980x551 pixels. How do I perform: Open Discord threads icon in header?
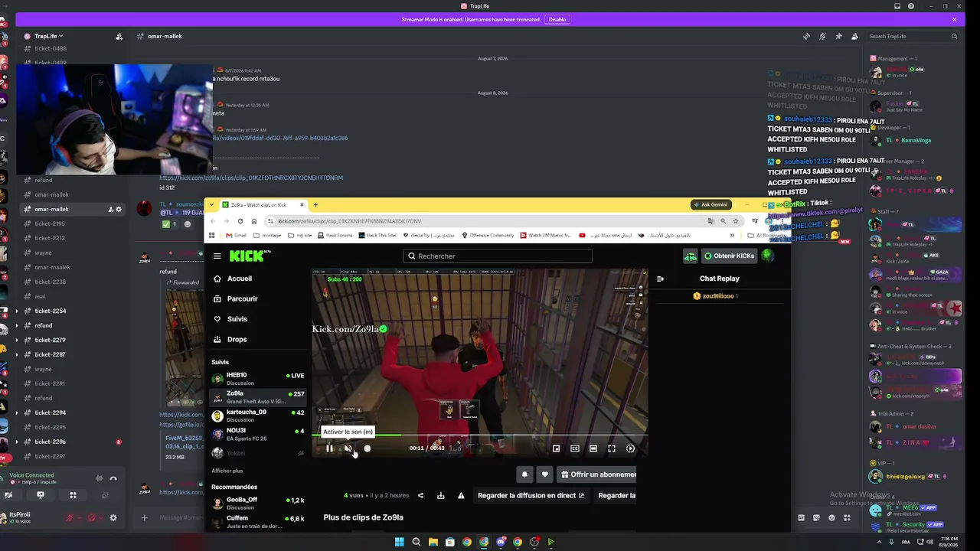[806, 36]
